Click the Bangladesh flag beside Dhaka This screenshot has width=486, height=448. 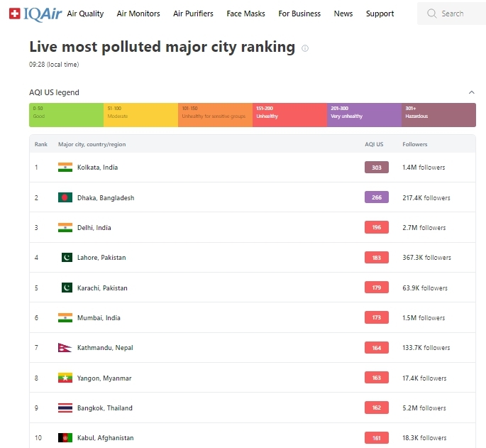coord(65,197)
